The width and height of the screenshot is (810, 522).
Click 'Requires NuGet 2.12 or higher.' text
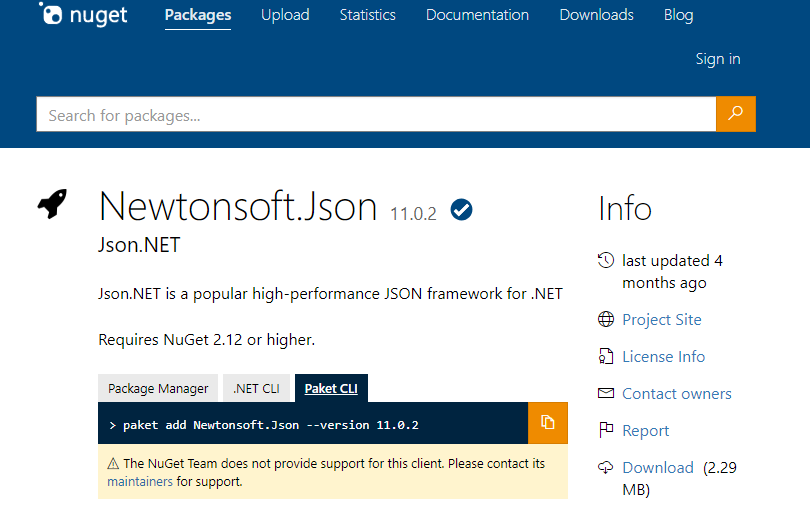coord(207,340)
